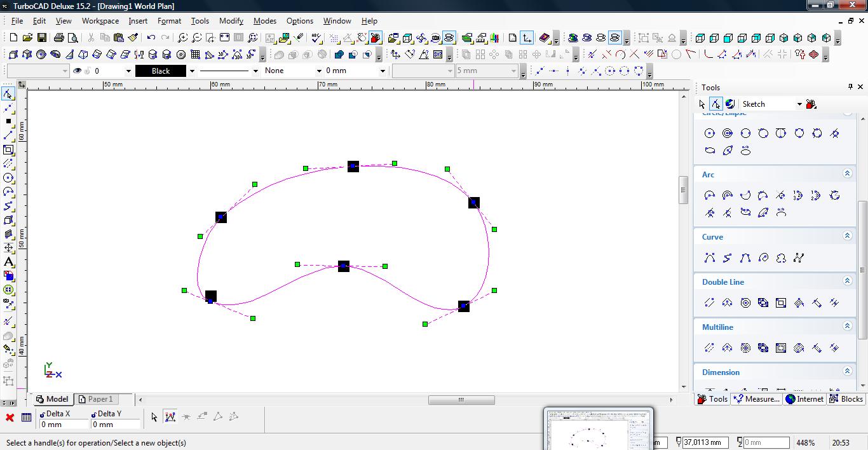This screenshot has height=450, width=868.
Task: Toggle the Select arrow mode at bottom
Action: (x=154, y=417)
